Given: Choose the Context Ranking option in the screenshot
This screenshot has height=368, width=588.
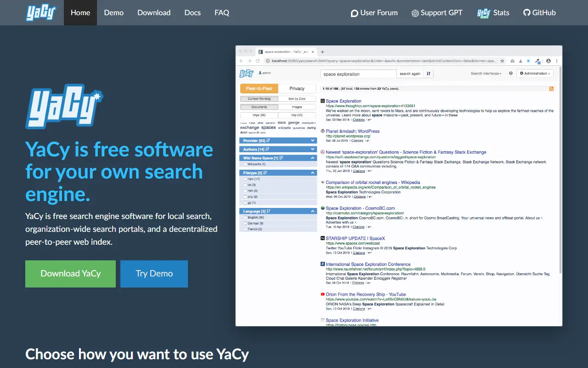Looking at the screenshot, I should pyautogui.click(x=259, y=98).
